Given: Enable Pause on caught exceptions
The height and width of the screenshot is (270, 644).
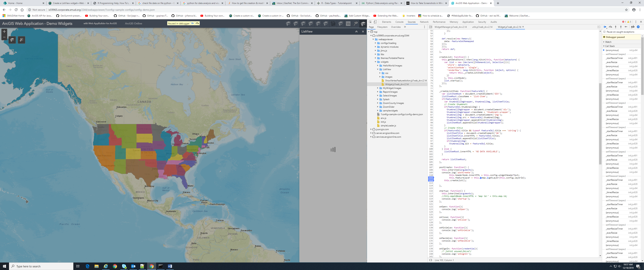Looking at the screenshot, I should pyautogui.click(x=604, y=32).
